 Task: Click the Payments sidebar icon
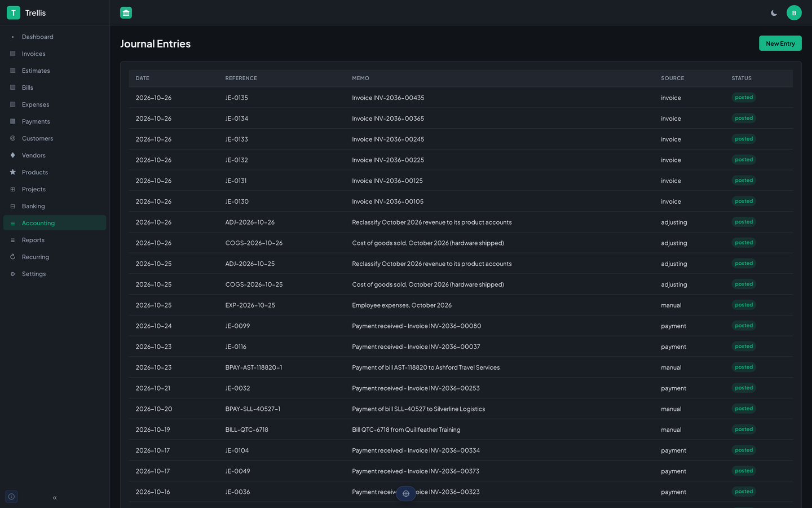12,121
